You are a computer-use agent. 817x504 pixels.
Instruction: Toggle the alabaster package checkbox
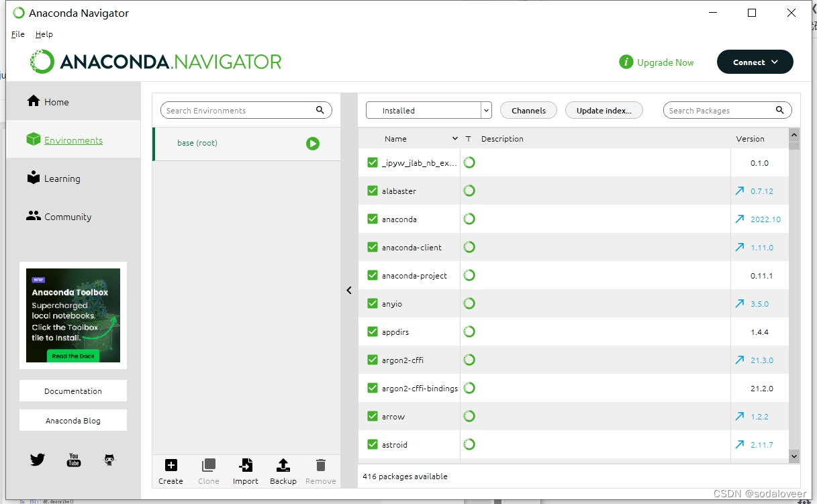pyautogui.click(x=373, y=191)
